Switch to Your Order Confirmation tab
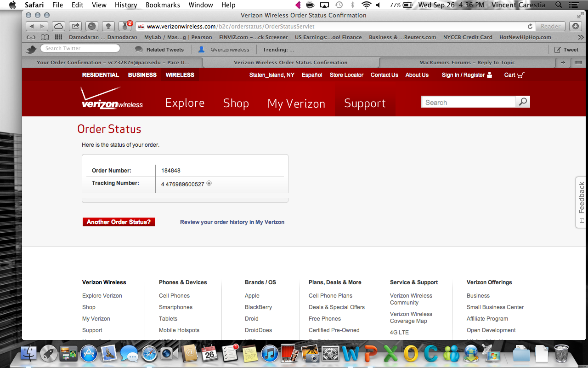Image resolution: width=588 pixels, height=368 pixels. pos(113,63)
